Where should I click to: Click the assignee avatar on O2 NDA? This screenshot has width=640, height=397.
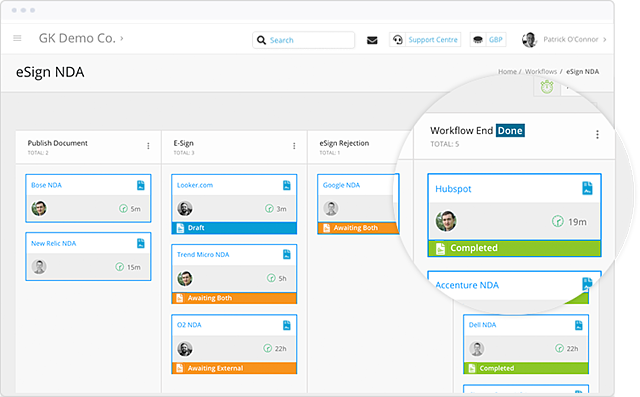click(x=185, y=348)
